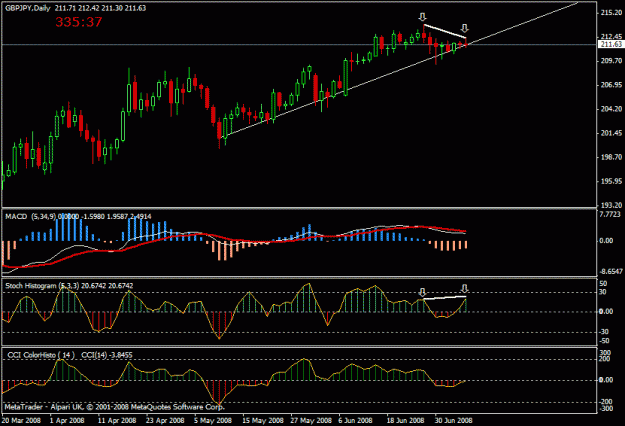Click the 193.20 price scale label
The image size is (625, 426).
[611, 206]
